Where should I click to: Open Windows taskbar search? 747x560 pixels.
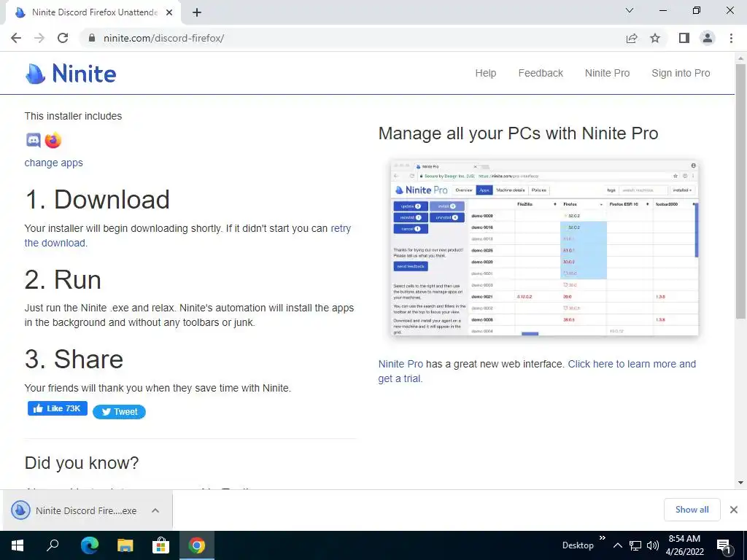coord(53,545)
